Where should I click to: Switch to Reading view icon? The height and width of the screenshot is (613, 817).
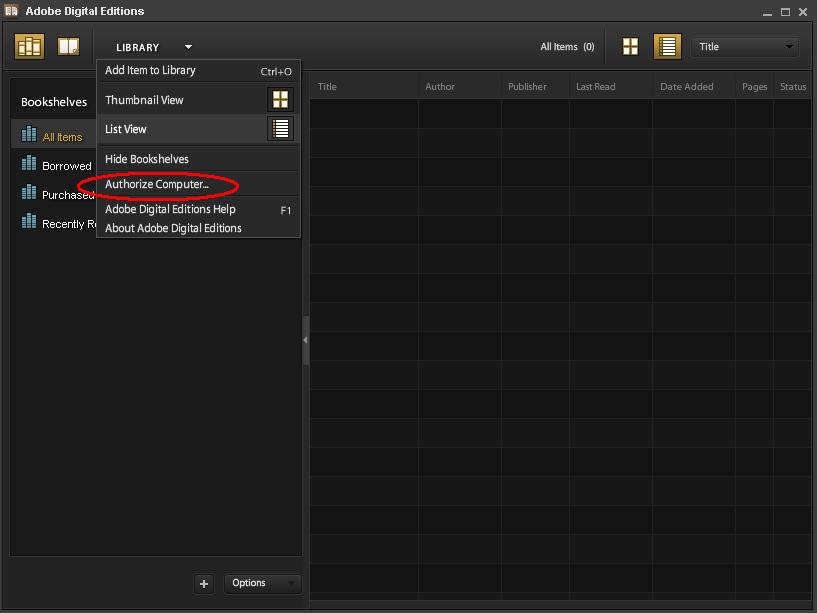pos(68,46)
